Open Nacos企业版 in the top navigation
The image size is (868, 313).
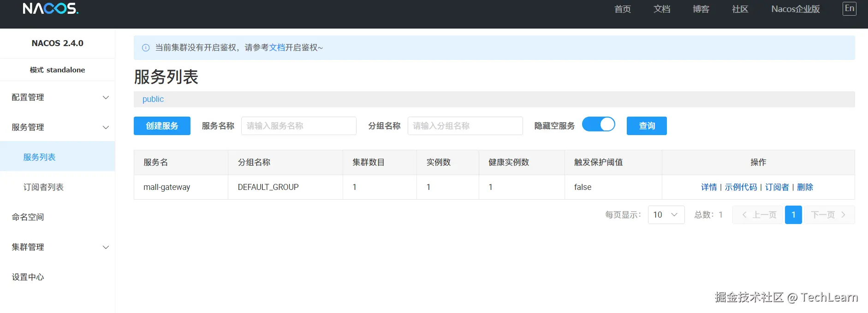(x=796, y=9)
